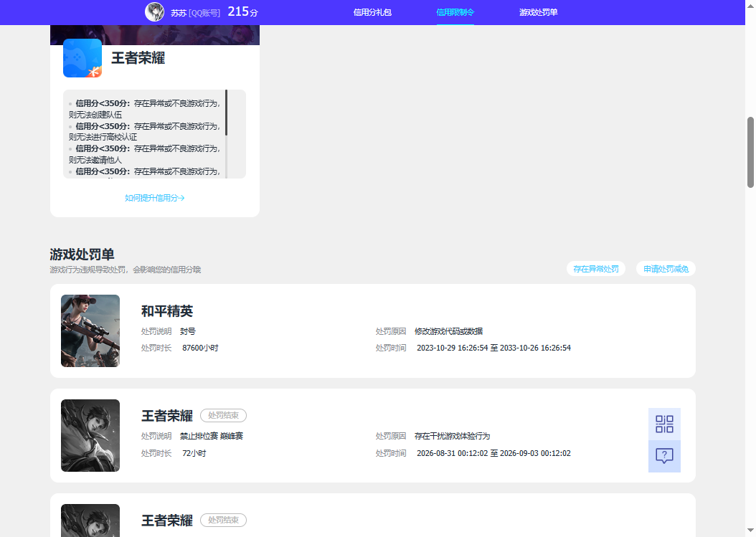Select the 信用限制令 tab
Image resolution: width=756 pixels, height=537 pixels.
click(x=455, y=12)
